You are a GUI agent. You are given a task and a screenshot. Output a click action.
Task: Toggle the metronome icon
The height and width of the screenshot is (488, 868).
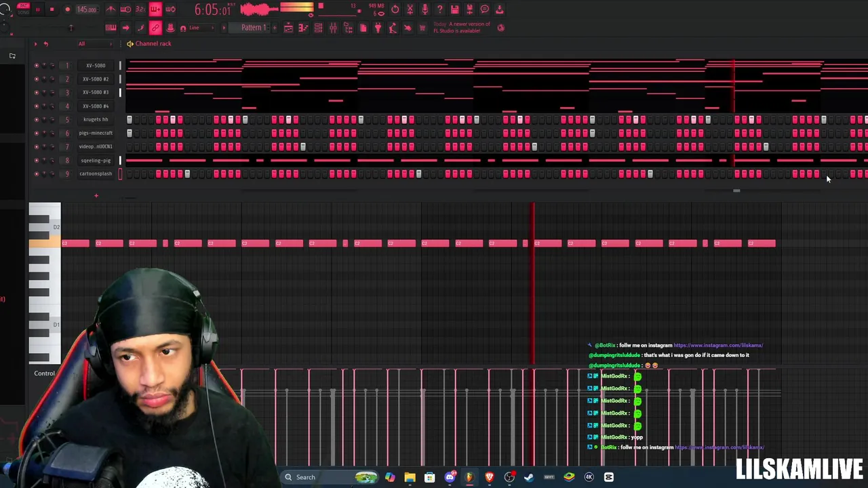(x=111, y=9)
